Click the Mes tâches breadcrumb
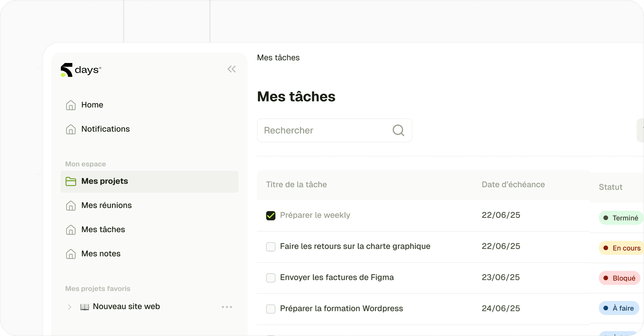This screenshot has width=644, height=336. point(278,58)
